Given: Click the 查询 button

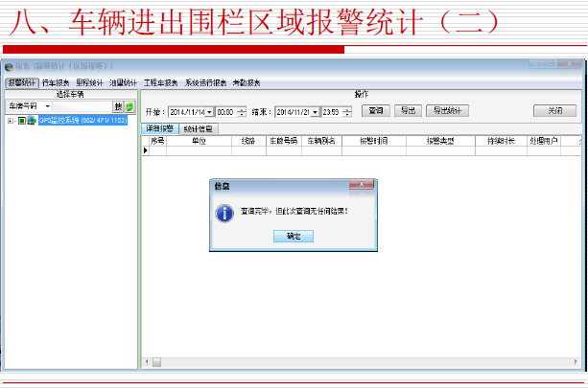Looking at the screenshot, I should point(376,111).
